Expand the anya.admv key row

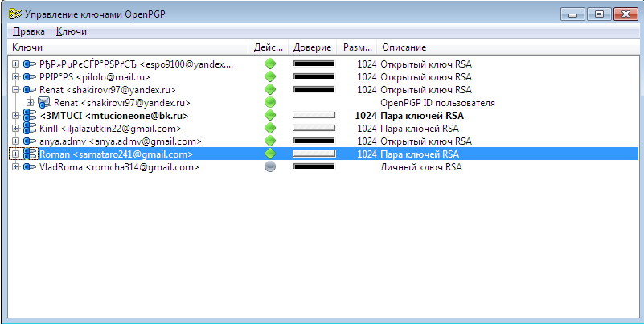(x=15, y=141)
